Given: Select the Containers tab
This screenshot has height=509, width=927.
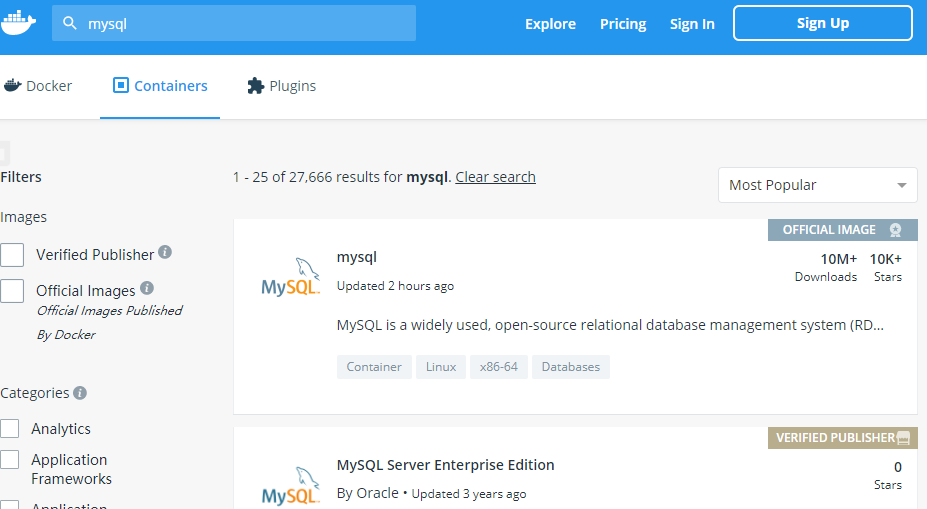Looking at the screenshot, I should pyautogui.click(x=160, y=86).
